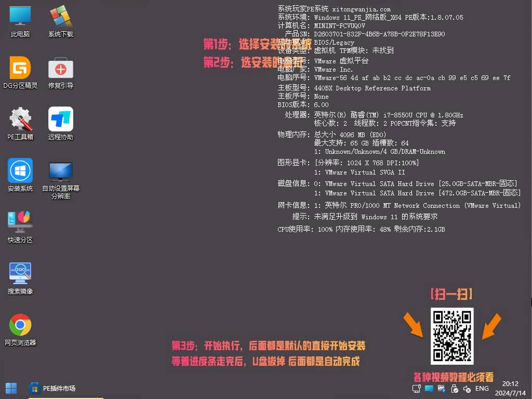Open the 修复引导 boot repair tool
This screenshot has width=532, height=399.
[61, 73]
